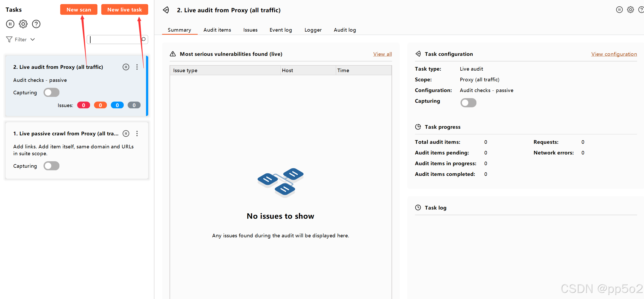
Task: Click the New scan button
Action: pyautogui.click(x=79, y=10)
